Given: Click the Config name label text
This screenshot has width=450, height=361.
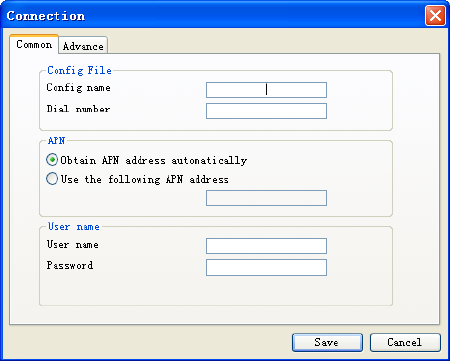Looking at the screenshot, I should [x=78, y=88].
